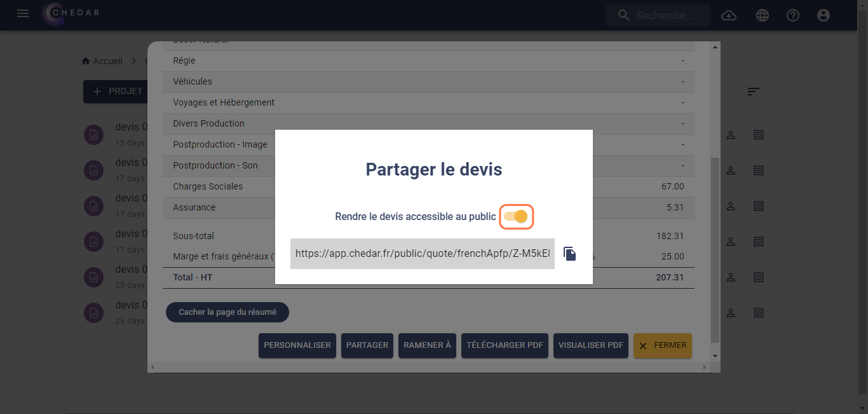This screenshot has height=414, width=868.
Task: Open the hamburger navigation menu
Action: pyautogui.click(x=23, y=13)
